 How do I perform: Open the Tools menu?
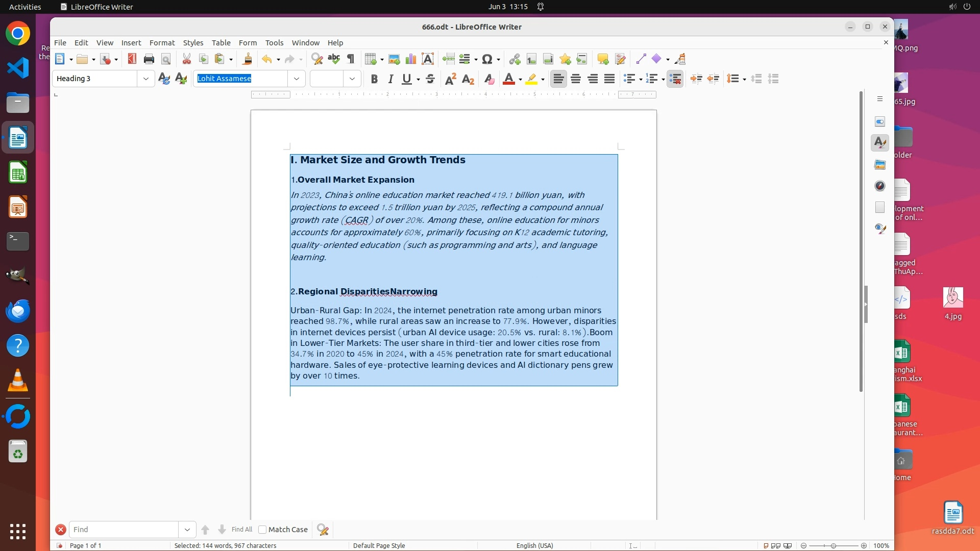(x=274, y=43)
